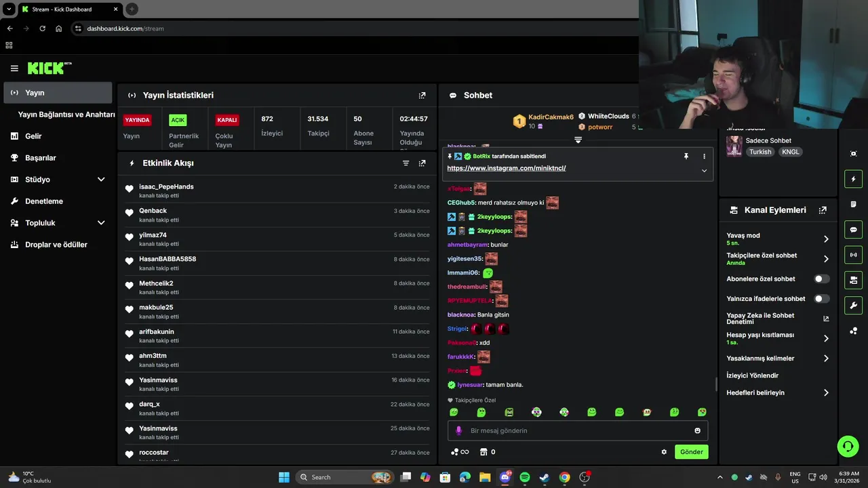Viewport: 868px width, 488px height.
Task: Open the Windows Start menu
Action: (x=284, y=477)
